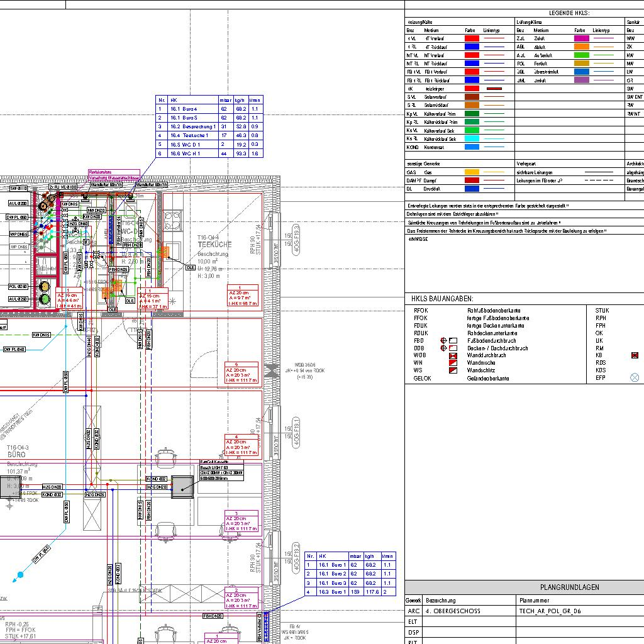Select the yellow Gas color swatch

472,172
